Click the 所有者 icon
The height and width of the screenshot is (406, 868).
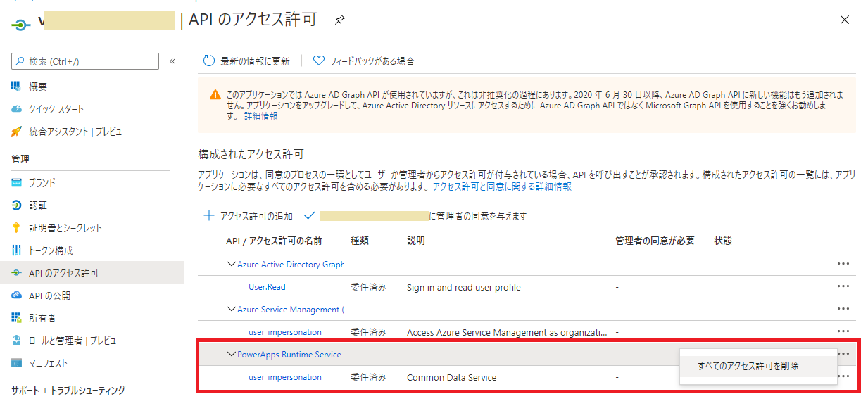[x=16, y=318]
